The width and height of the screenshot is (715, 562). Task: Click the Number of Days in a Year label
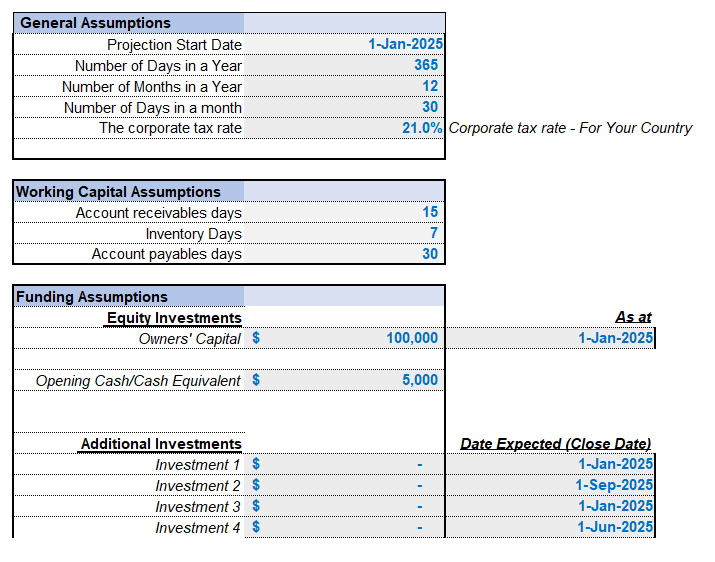tap(158, 66)
